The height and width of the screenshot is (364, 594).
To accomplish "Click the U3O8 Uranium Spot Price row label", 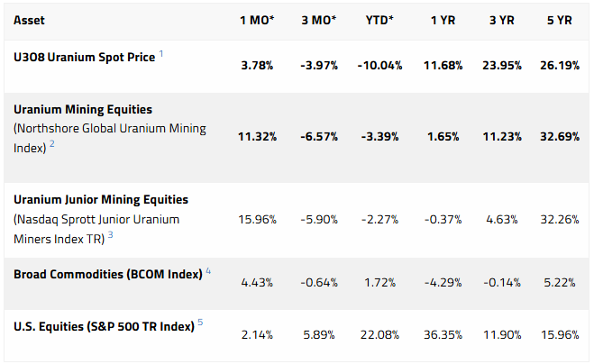I will point(85,57).
